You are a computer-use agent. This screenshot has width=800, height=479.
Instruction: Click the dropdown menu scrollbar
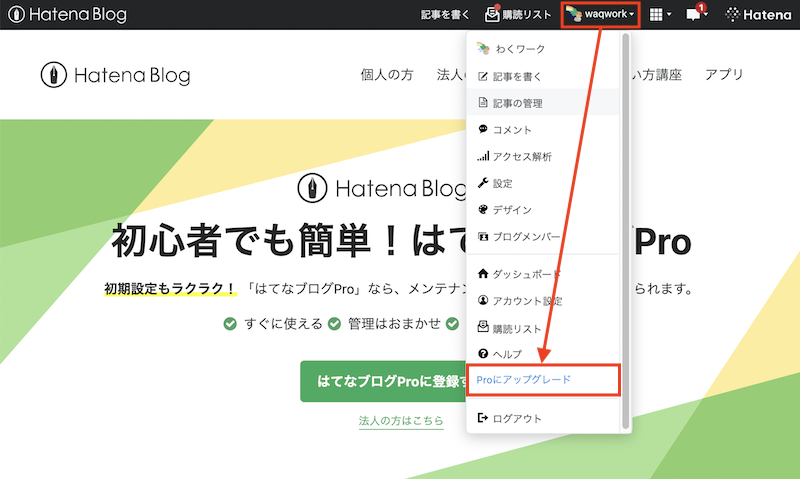click(x=626, y=232)
